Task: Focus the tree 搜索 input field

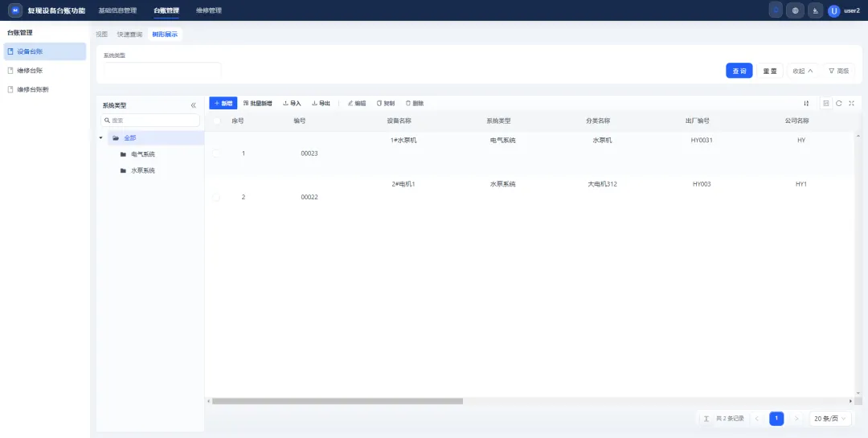Action: tap(150, 121)
